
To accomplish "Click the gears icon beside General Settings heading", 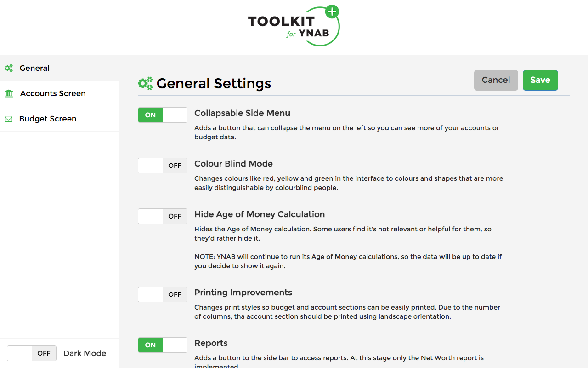I will pyautogui.click(x=145, y=83).
